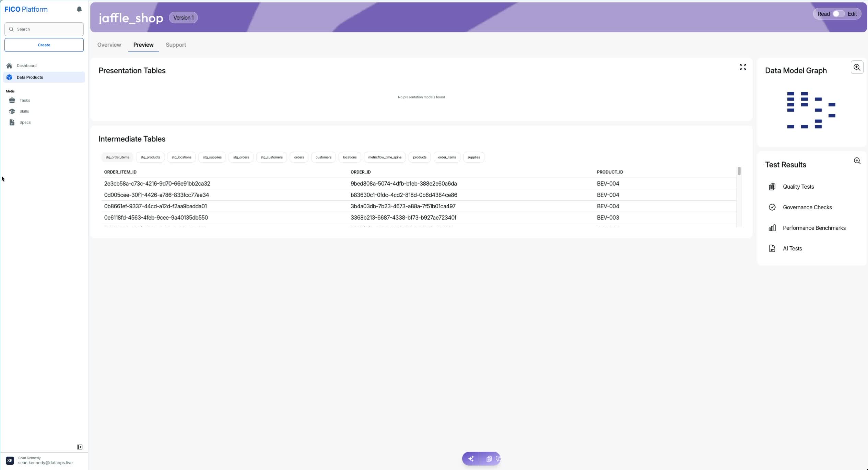
Task: Open Quality Tests clipboard icon
Action: (x=772, y=187)
